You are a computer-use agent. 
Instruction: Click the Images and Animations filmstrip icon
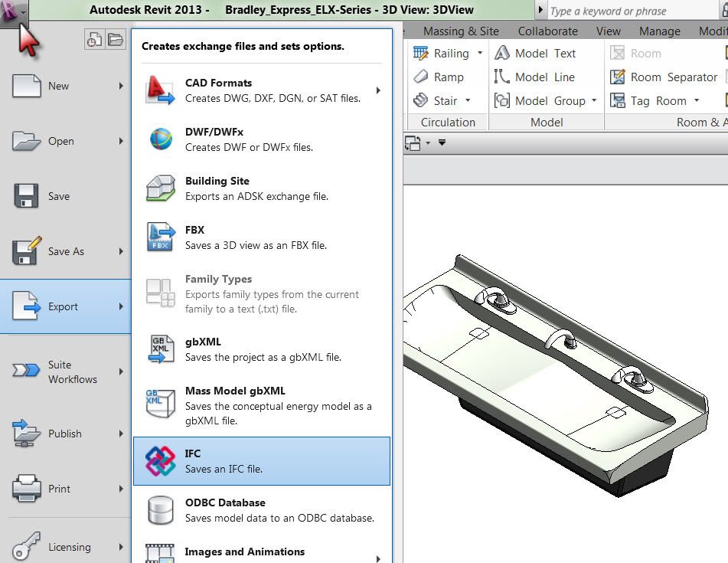pos(160,553)
